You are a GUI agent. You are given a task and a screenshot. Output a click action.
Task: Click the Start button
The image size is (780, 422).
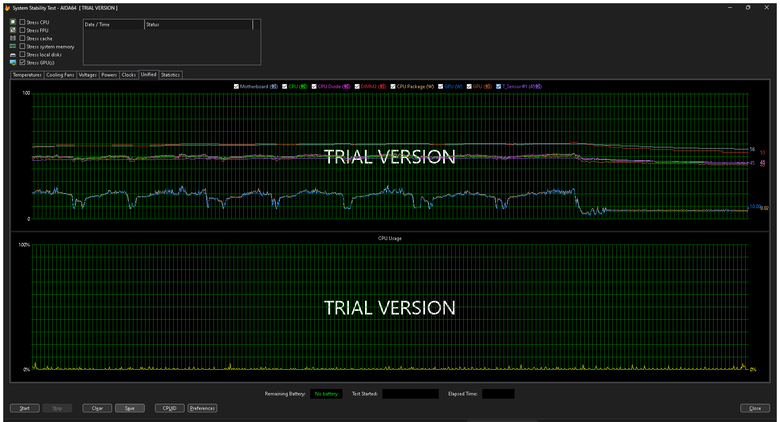(x=24, y=408)
